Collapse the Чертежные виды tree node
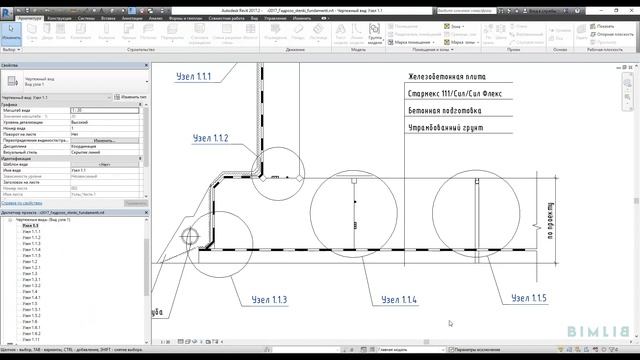This screenshot has width=640, height=360. click(10, 220)
